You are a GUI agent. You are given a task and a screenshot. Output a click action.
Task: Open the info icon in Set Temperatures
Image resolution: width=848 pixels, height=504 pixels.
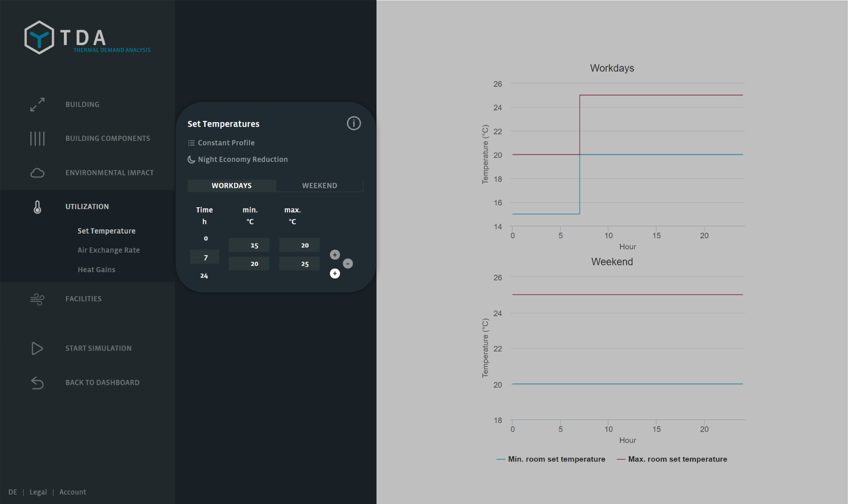click(354, 123)
